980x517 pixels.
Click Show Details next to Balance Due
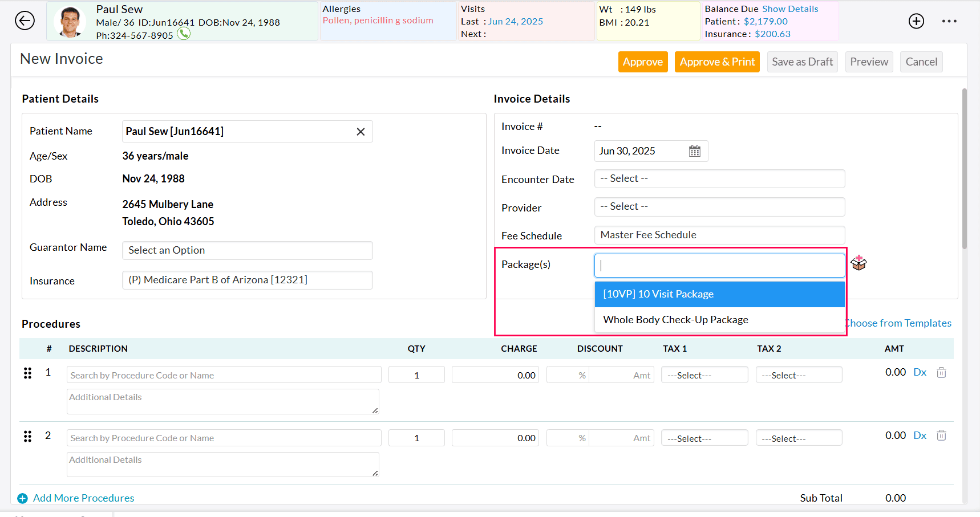pos(790,9)
